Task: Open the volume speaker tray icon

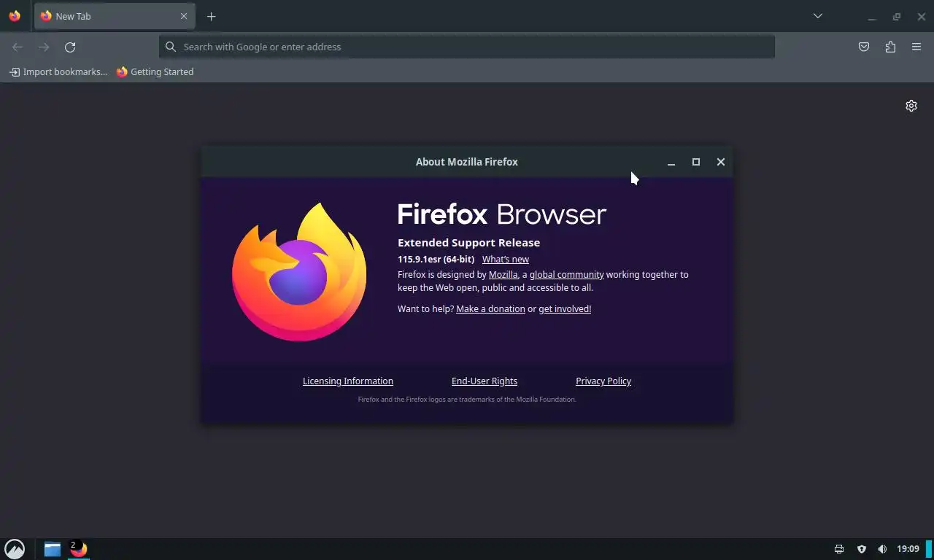Action: (x=882, y=549)
